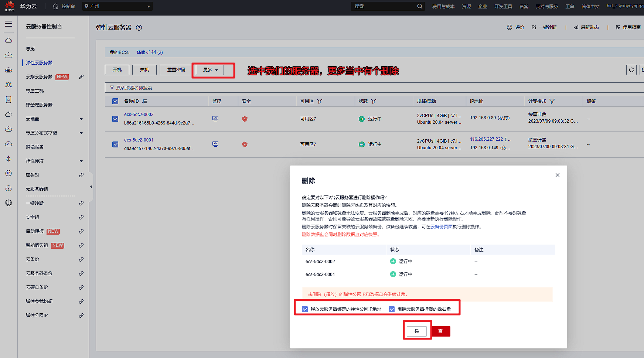Click link icon next to 弹性负载均衡
This screenshot has height=358, width=644.
click(81, 301)
